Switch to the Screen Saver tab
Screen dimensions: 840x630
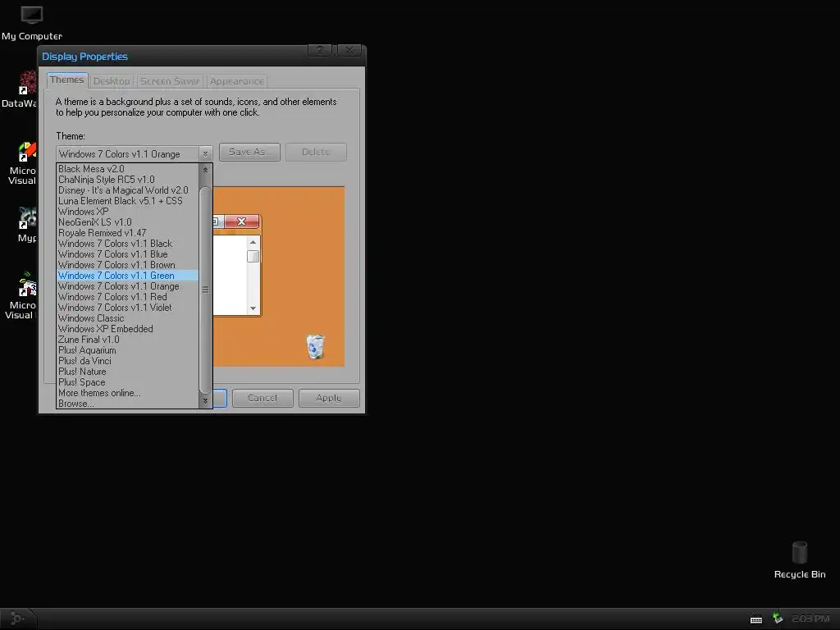pos(170,81)
